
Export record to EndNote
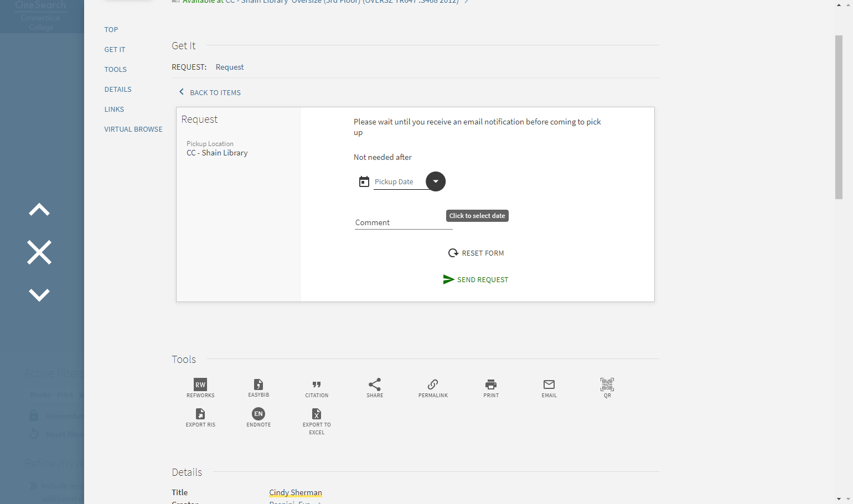[x=259, y=418]
